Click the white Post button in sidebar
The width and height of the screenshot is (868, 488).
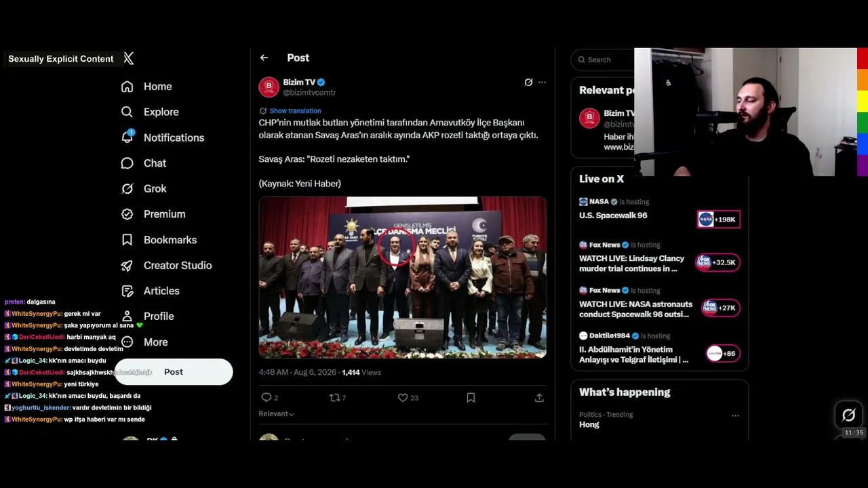click(x=174, y=371)
